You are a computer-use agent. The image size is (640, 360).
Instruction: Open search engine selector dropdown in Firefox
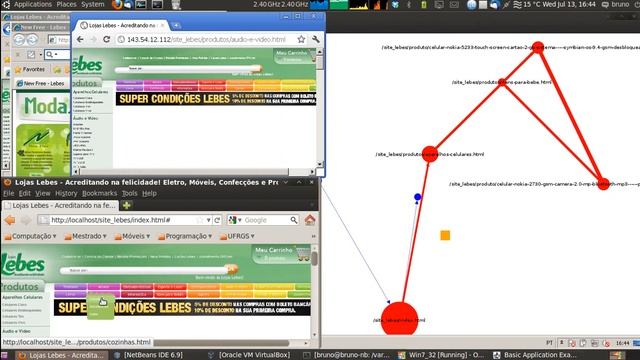236,220
